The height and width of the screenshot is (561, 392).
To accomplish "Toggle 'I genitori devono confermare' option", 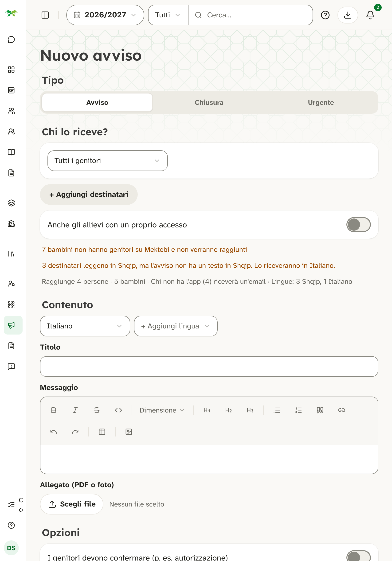I will [358, 556].
